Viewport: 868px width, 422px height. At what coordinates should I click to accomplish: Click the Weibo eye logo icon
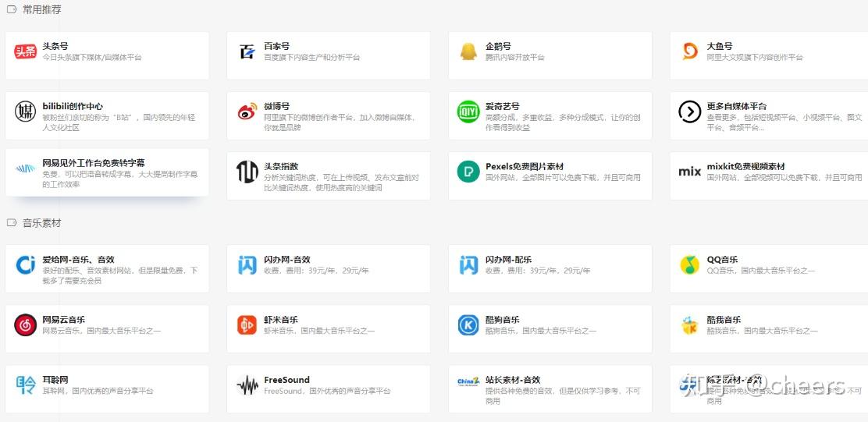[247, 112]
